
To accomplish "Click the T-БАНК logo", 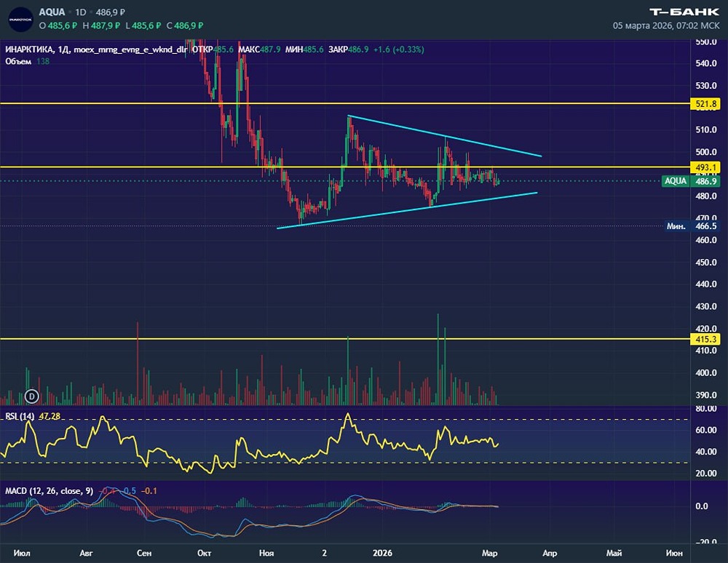I will pos(684,12).
